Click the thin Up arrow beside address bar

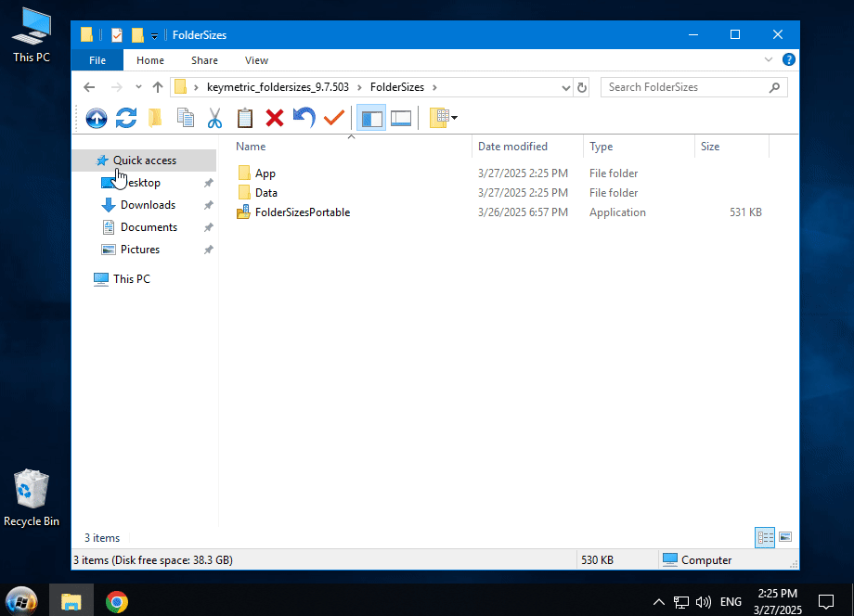[158, 87]
